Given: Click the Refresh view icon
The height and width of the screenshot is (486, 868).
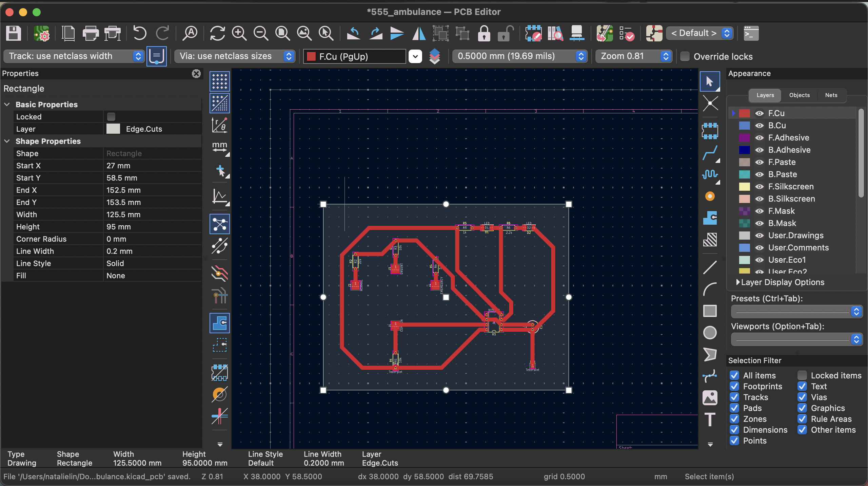Looking at the screenshot, I should [x=217, y=34].
